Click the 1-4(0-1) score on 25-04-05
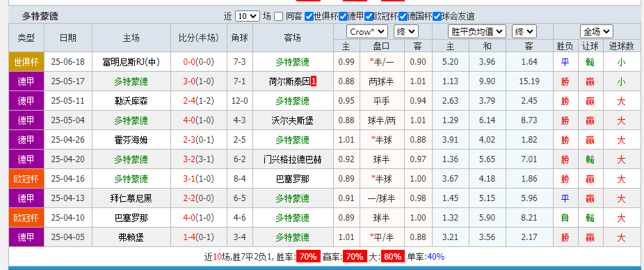Image resolution: width=644 pixels, height=270 pixels. click(x=198, y=237)
